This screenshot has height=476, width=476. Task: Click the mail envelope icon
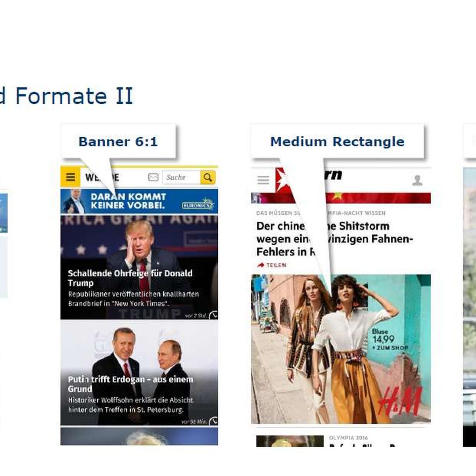pos(153,177)
